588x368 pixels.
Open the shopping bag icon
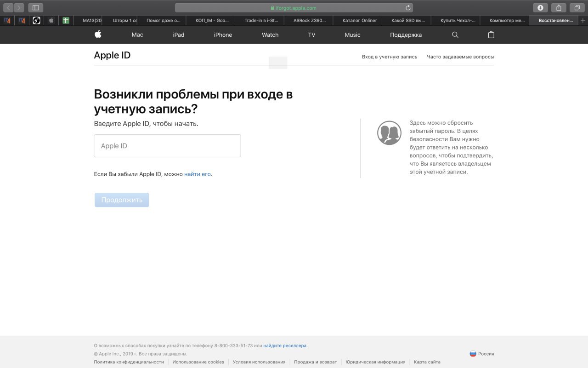[491, 34]
